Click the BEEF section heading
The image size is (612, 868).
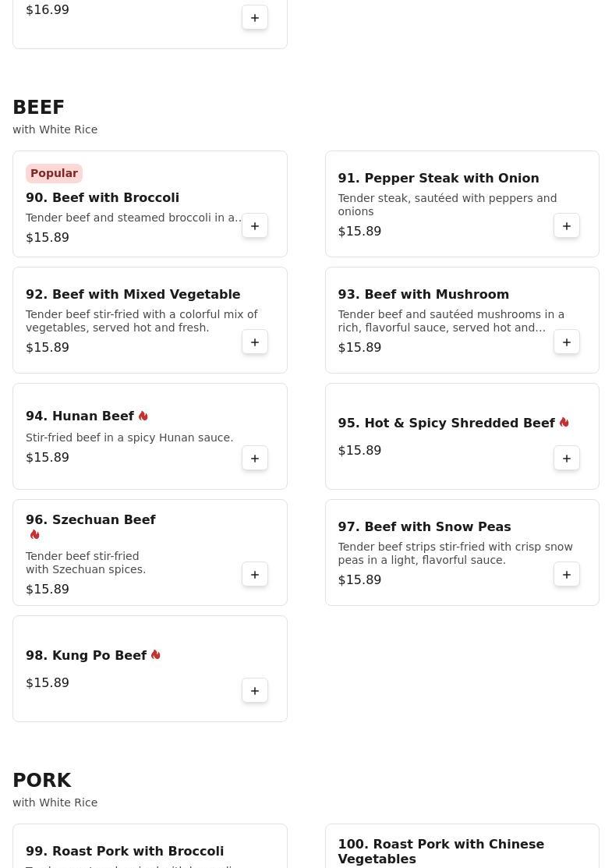pos(39,107)
